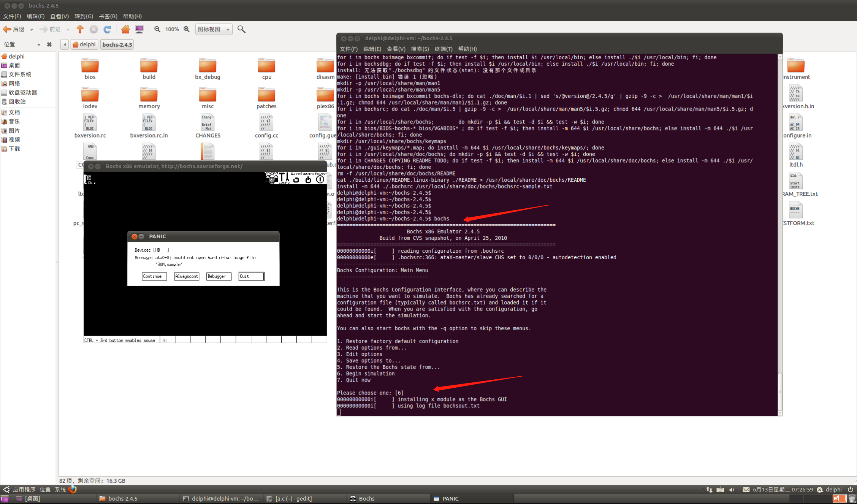
Task: Click Continue in the PANIC dialog
Action: tap(154, 276)
